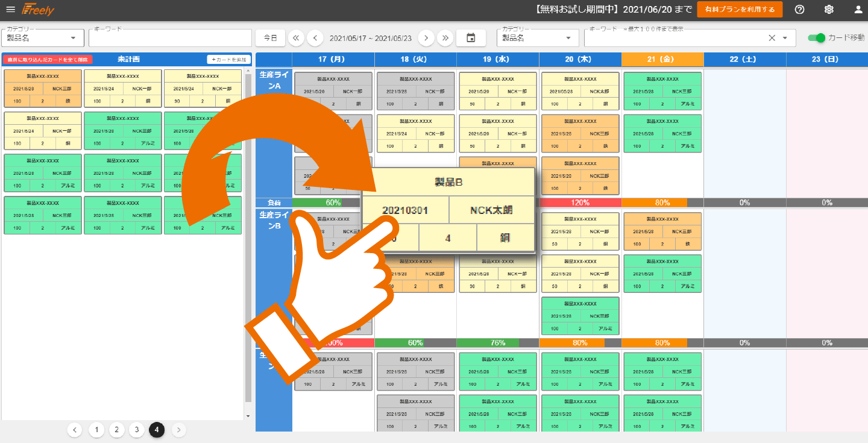The width and height of the screenshot is (868, 443).
Task: Select the highlighted 21 (金) column header
Action: 662,59
